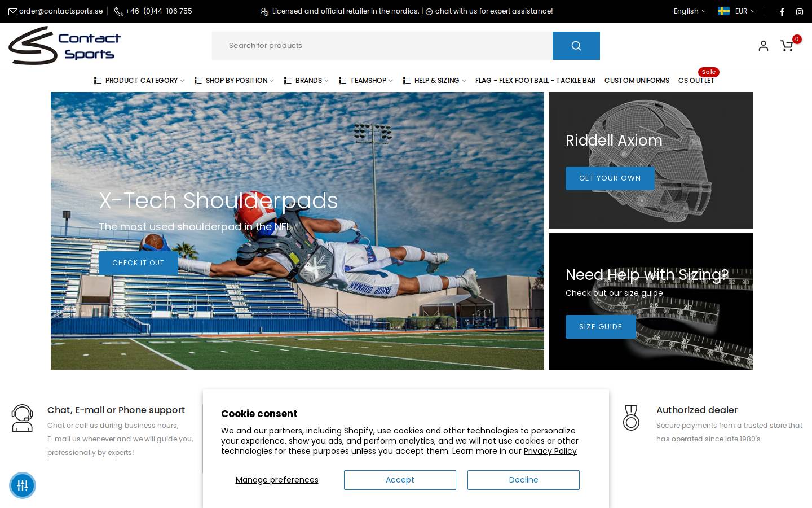
Task: Click the Sale badge
Action: [709, 72]
